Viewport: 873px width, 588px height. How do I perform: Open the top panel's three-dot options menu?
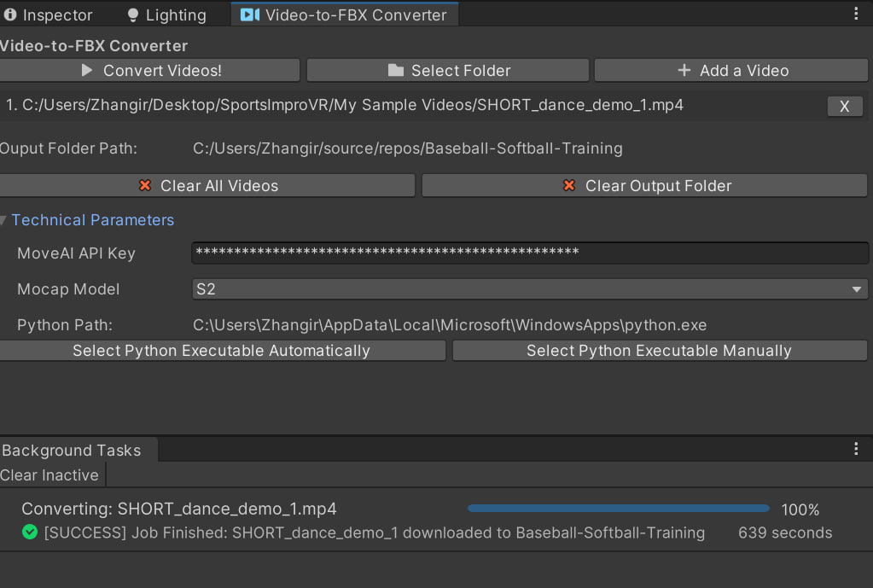857,15
